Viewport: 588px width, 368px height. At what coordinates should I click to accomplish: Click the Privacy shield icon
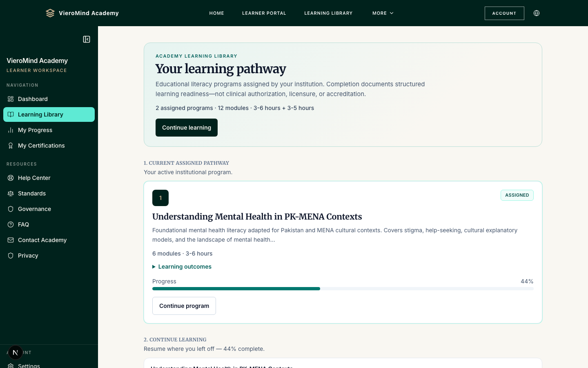11,256
